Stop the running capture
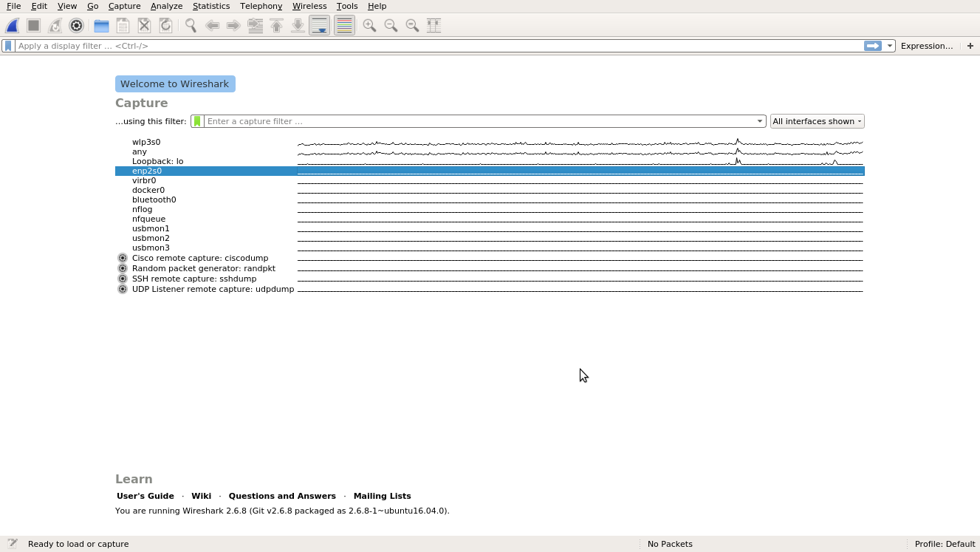Image resolution: width=980 pixels, height=552 pixels. (x=33, y=26)
